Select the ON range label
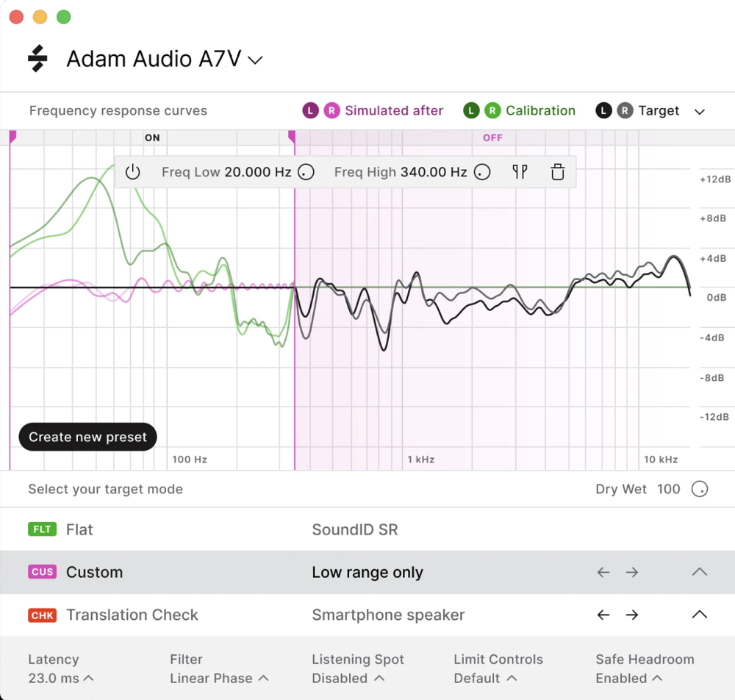735x700 pixels. [x=152, y=137]
